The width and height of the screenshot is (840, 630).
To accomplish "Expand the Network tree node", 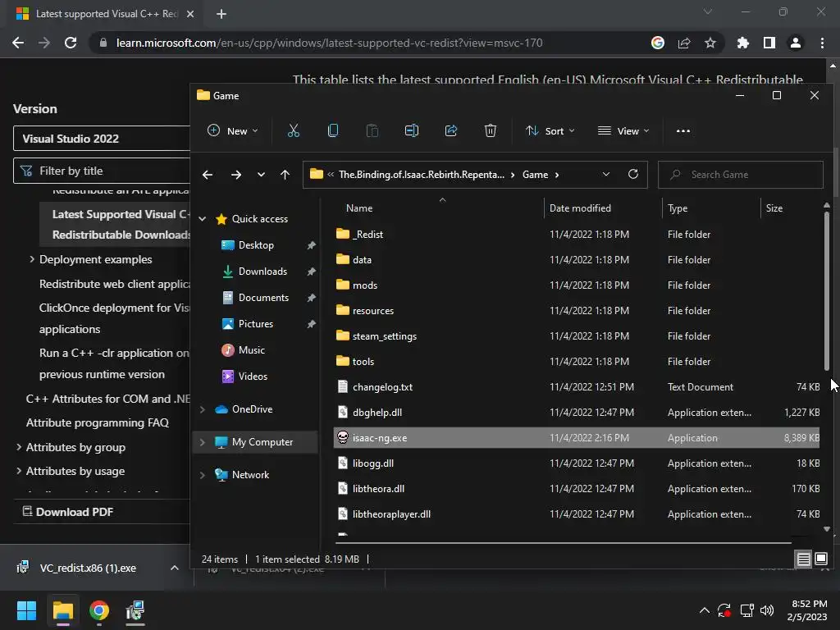I will coord(203,475).
